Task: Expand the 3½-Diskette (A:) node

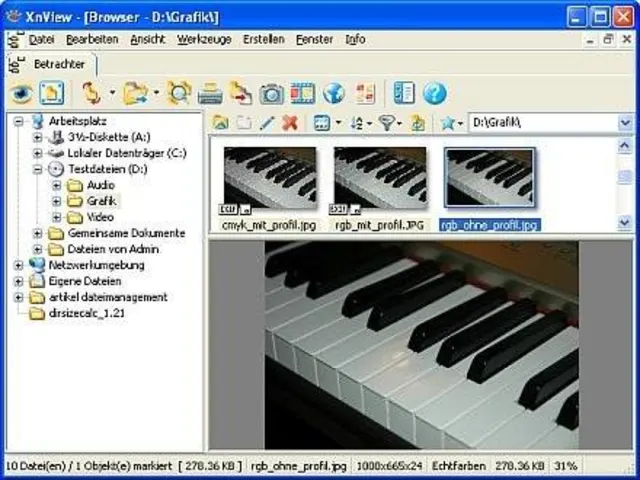Action: click(37, 137)
